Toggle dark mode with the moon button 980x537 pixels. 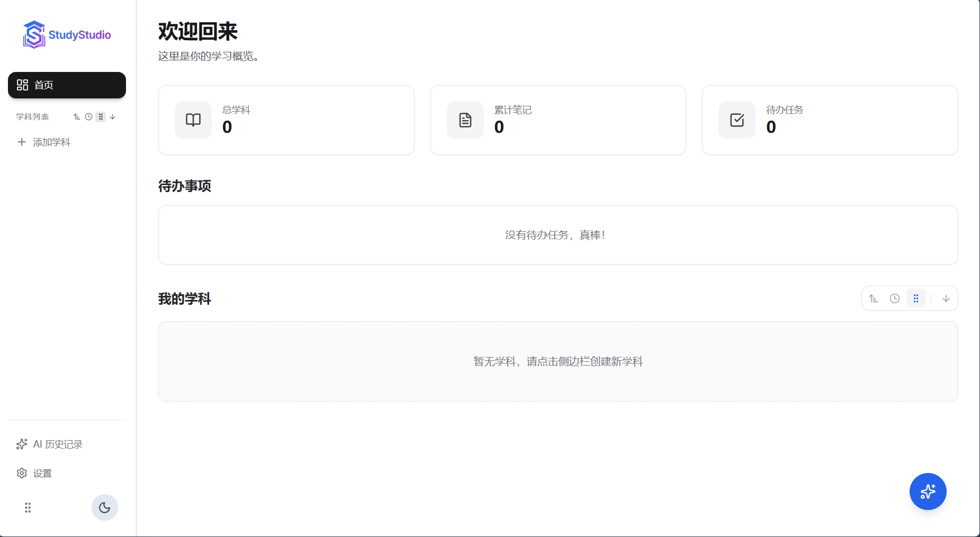tap(105, 508)
